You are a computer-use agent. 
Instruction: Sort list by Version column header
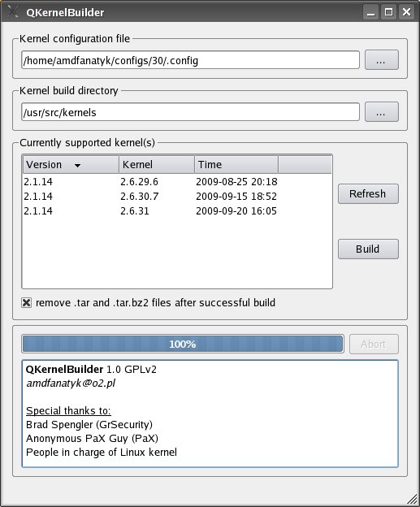pos(71,165)
